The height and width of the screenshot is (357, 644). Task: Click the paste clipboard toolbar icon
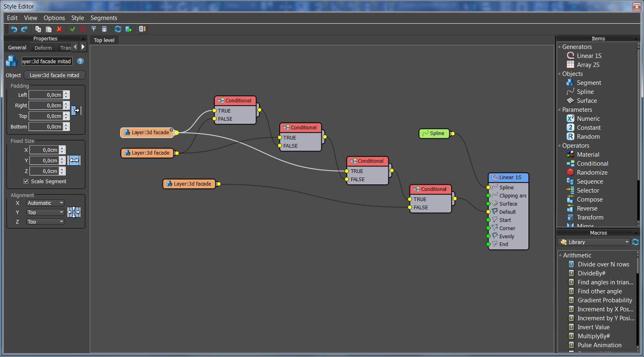pyautogui.click(x=49, y=29)
